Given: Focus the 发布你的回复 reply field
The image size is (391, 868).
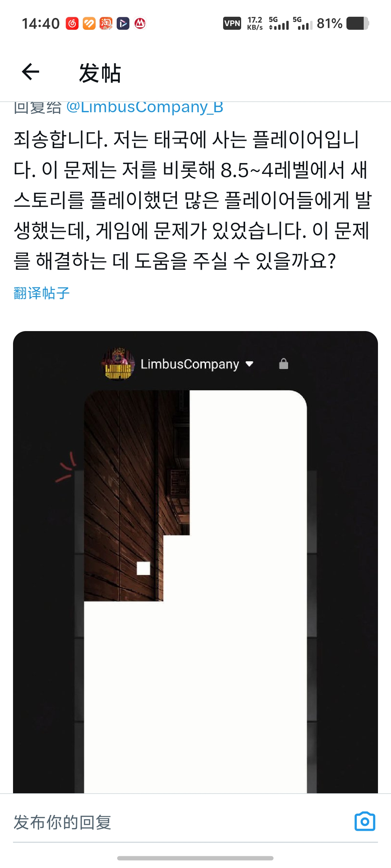Looking at the screenshot, I should (182, 822).
